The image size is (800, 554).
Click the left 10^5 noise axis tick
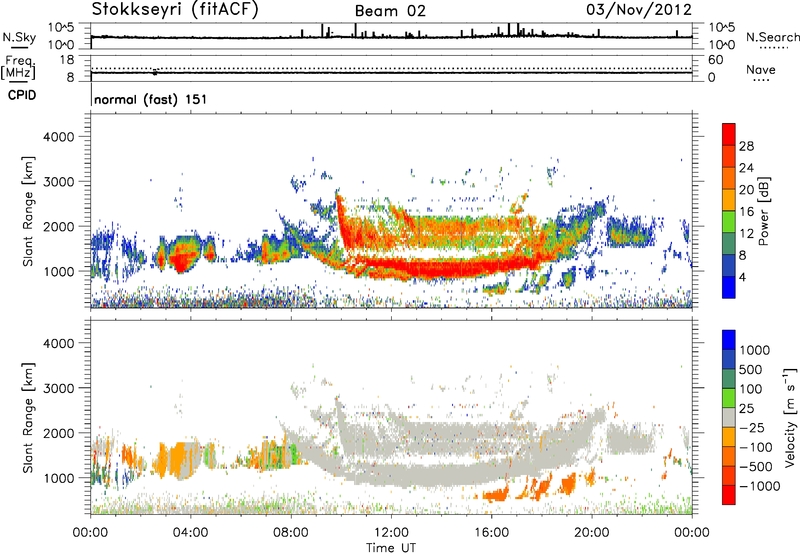pyautogui.click(x=61, y=28)
